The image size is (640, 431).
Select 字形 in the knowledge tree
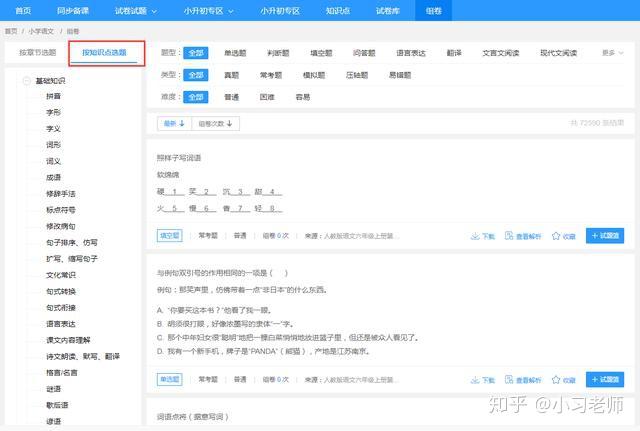pyautogui.click(x=53, y=112)
